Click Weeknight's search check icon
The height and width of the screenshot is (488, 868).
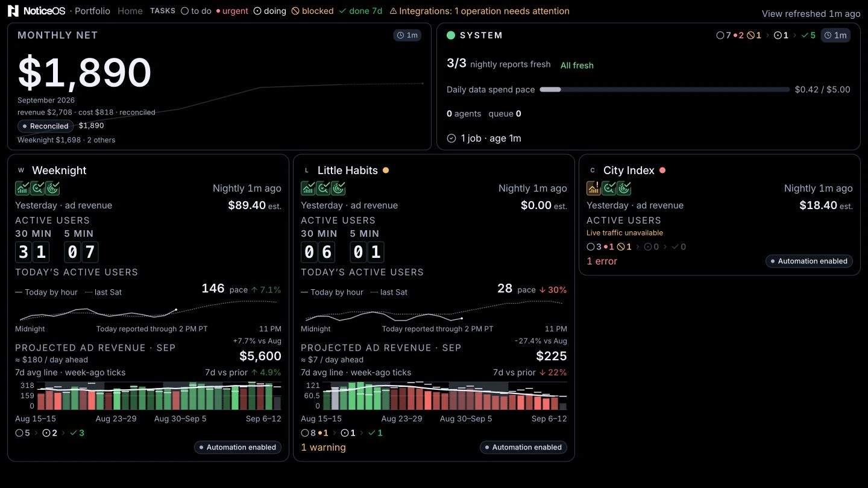tap(37, 188)
